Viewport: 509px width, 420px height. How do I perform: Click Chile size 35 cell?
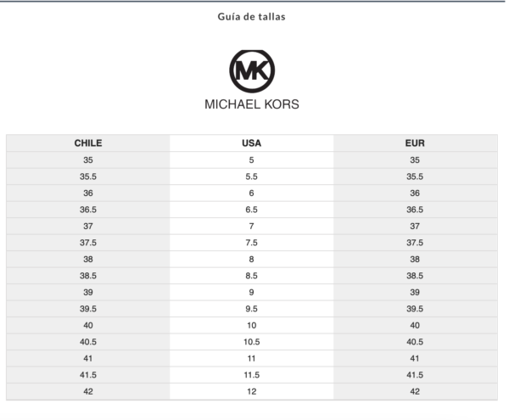pyautogui.click(x=88, y=160)
